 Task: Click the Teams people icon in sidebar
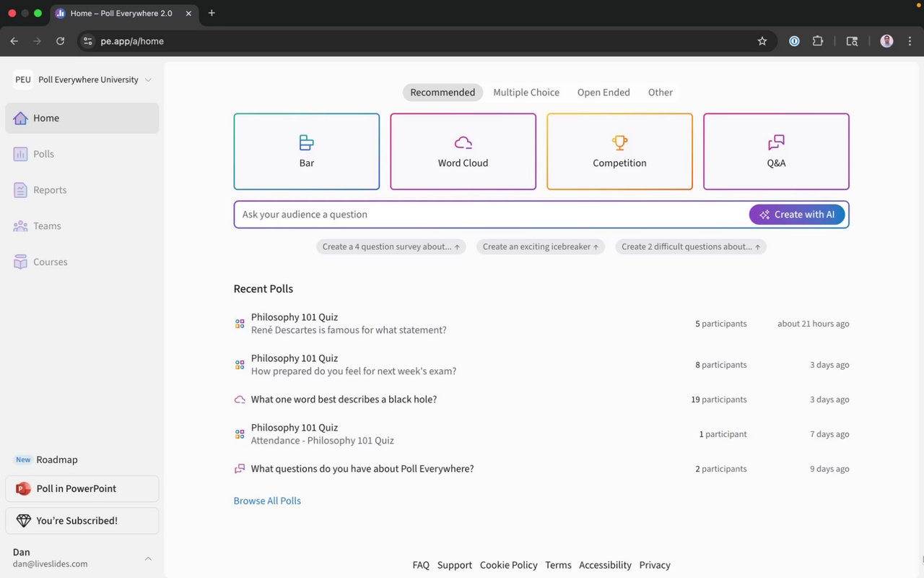(20, 226)
